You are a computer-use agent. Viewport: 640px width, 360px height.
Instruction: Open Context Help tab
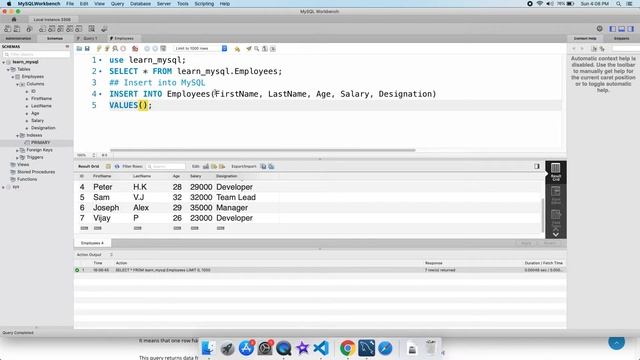pos(585,38)
